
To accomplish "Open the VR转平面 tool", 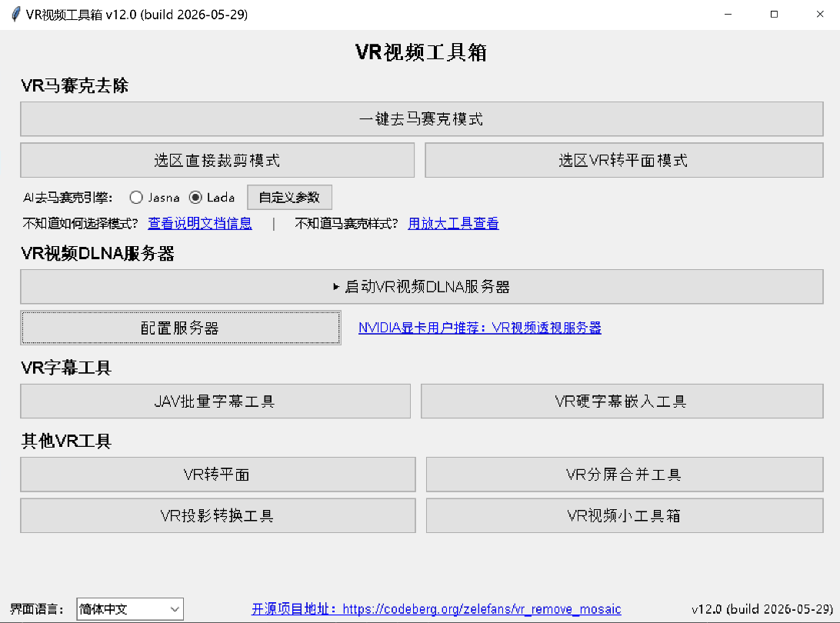I will pos(218,475).
